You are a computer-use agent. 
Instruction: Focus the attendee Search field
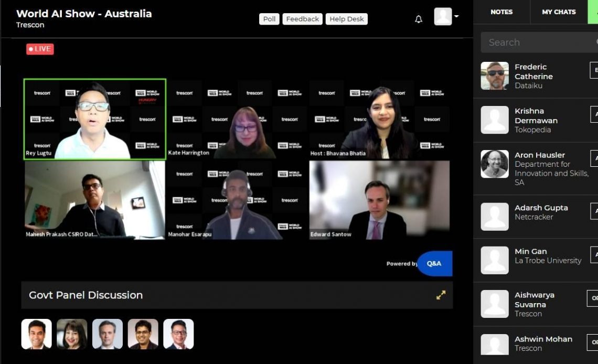(539, 42)
